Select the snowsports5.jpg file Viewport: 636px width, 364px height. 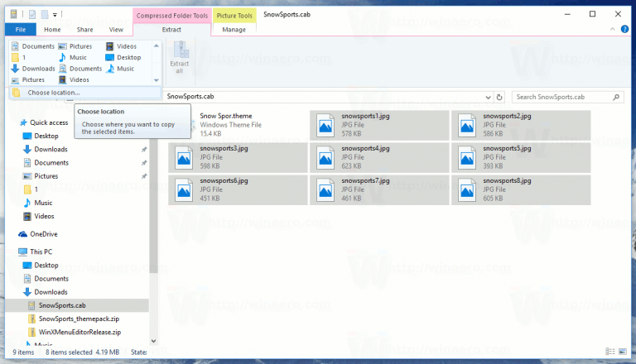click(x=519, y=156)
